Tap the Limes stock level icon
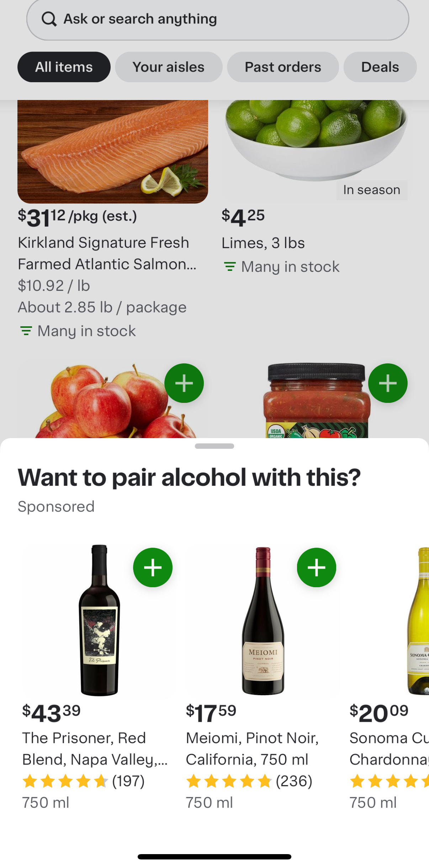429x868 pixels. [x=230, y=267]
